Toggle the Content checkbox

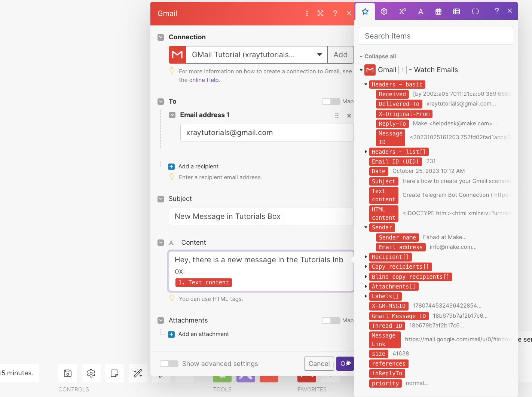point(161,242)
